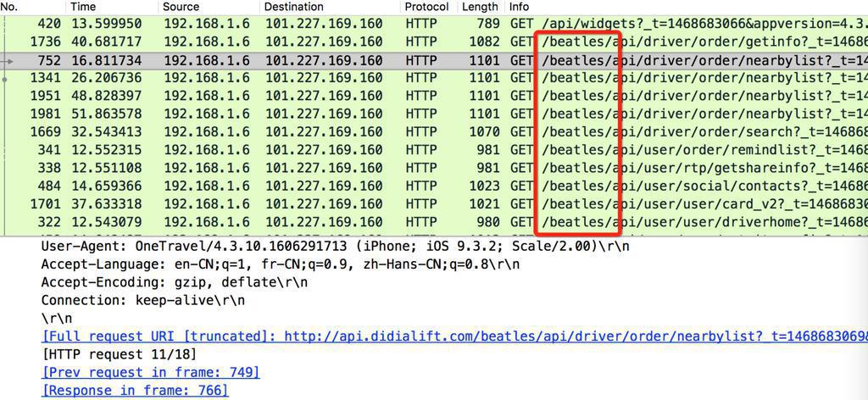Screen dimensions: 868x400
Task: Click the order/search request info cell
Action: coord(688,132)
